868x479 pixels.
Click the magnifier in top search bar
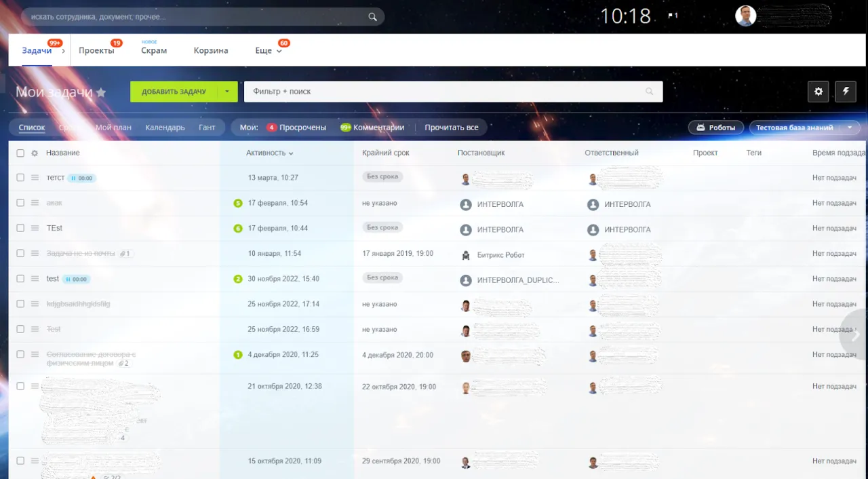coord(372,17)
